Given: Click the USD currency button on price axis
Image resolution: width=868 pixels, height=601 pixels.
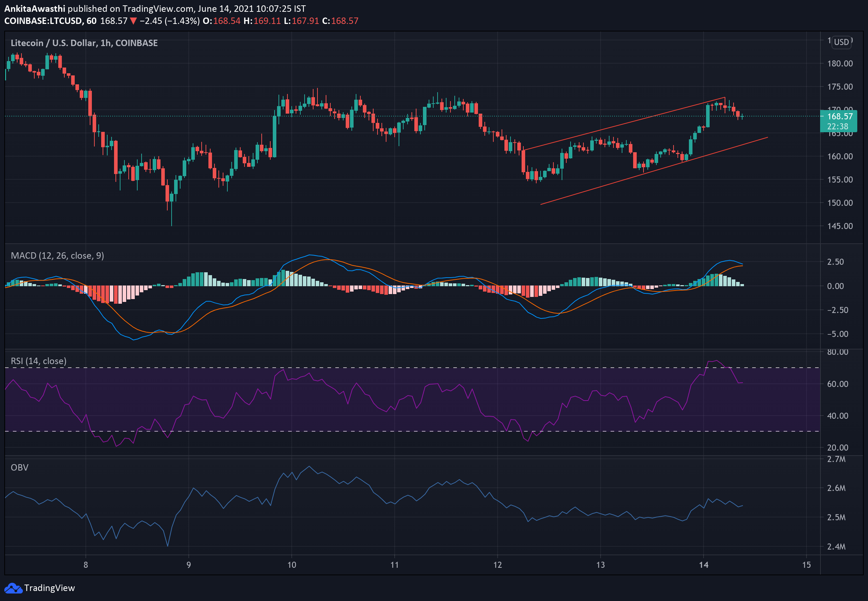Looking at the screenshot, I should [841, 42].
